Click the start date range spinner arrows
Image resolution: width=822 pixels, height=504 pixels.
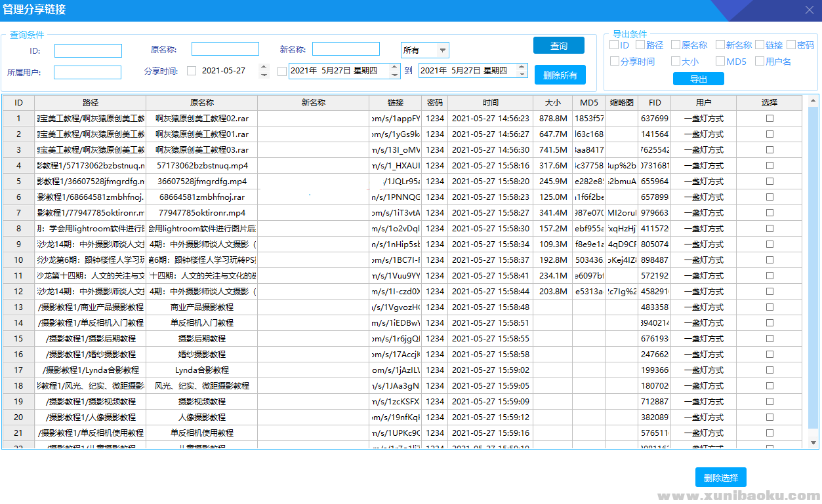(x=394, y=71)
